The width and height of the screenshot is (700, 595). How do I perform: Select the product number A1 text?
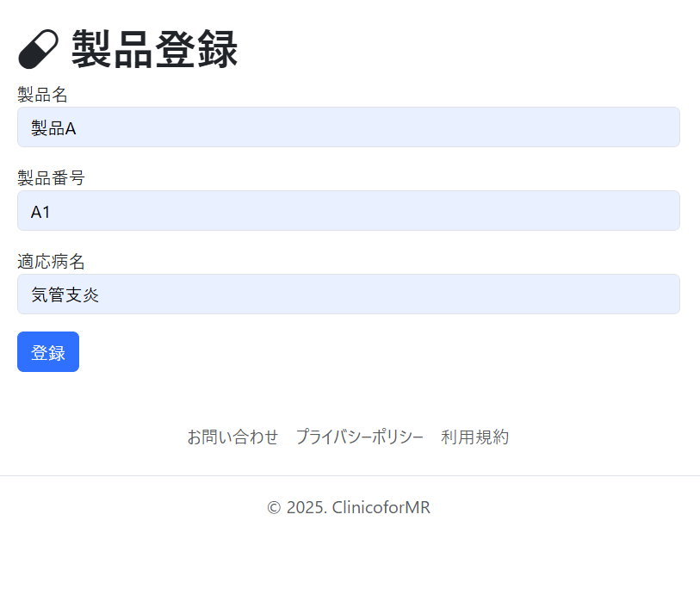click(40, 212)
